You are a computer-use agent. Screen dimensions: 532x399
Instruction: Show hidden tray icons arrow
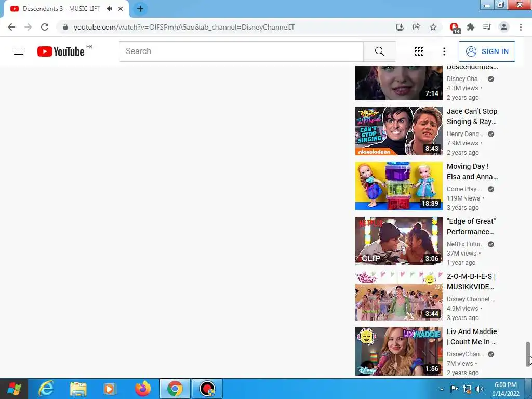pos(442,389)
